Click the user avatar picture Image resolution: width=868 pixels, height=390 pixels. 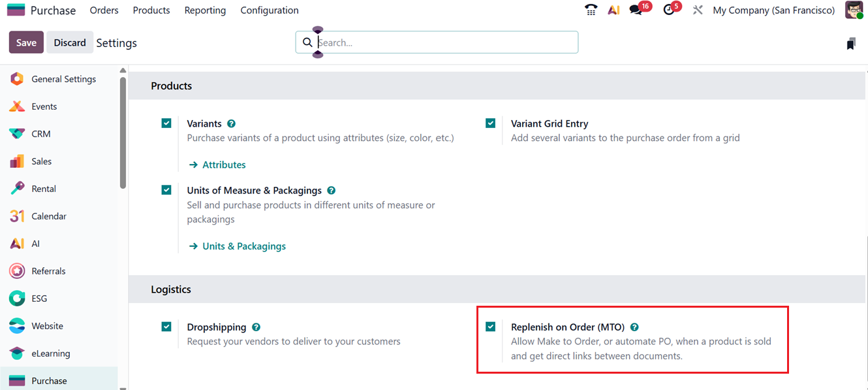pos(854,10)
